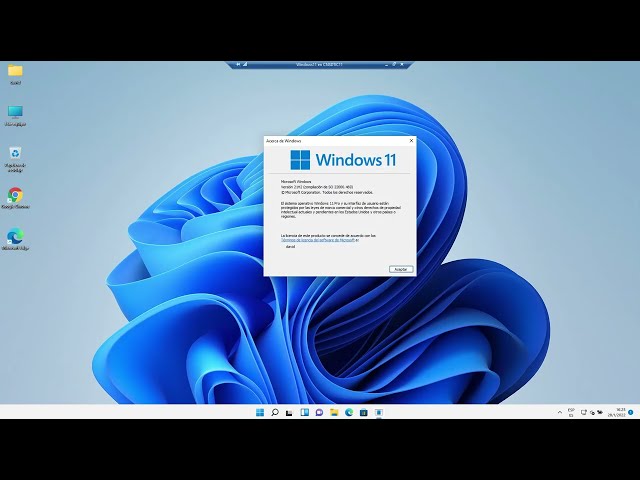Select the yellow folder desktop icon

(15, 74)
